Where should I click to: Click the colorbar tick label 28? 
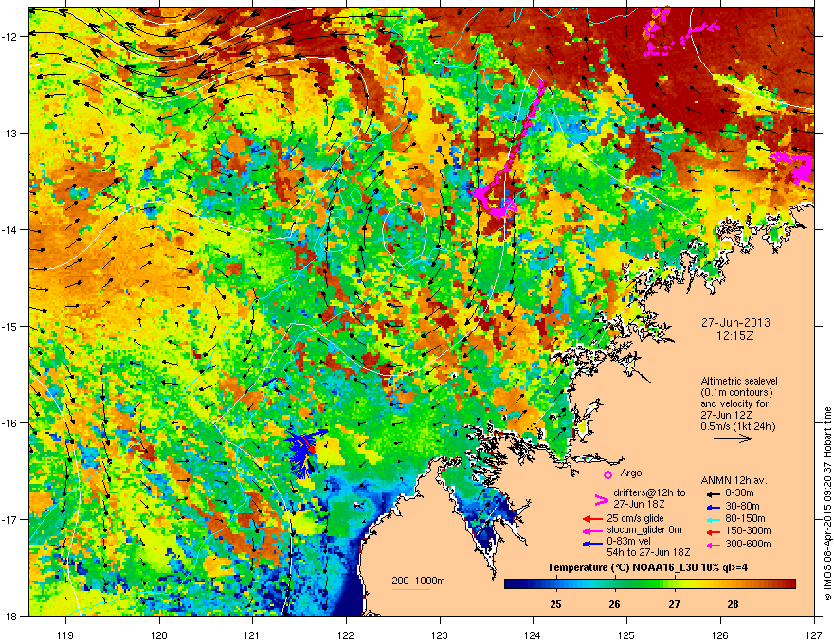733,604
